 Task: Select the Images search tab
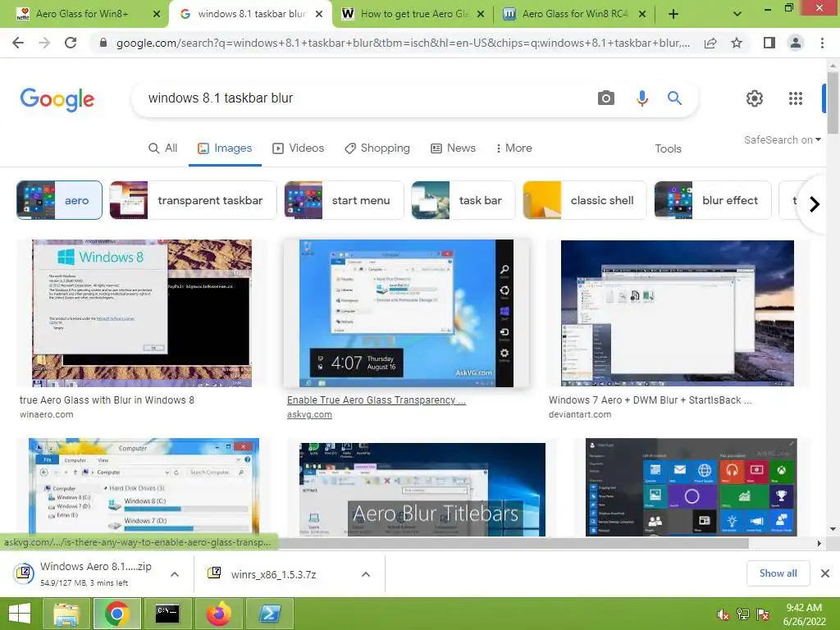click(x=225, y=148)
